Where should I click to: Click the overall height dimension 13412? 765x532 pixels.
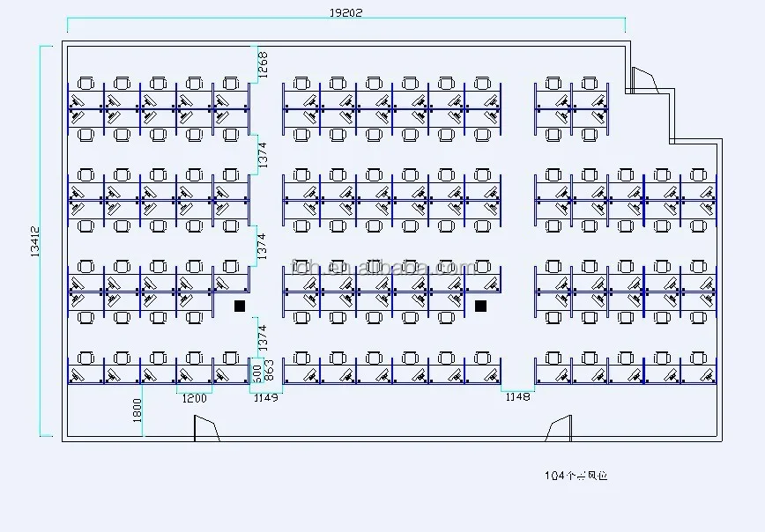tap(35, 241)
